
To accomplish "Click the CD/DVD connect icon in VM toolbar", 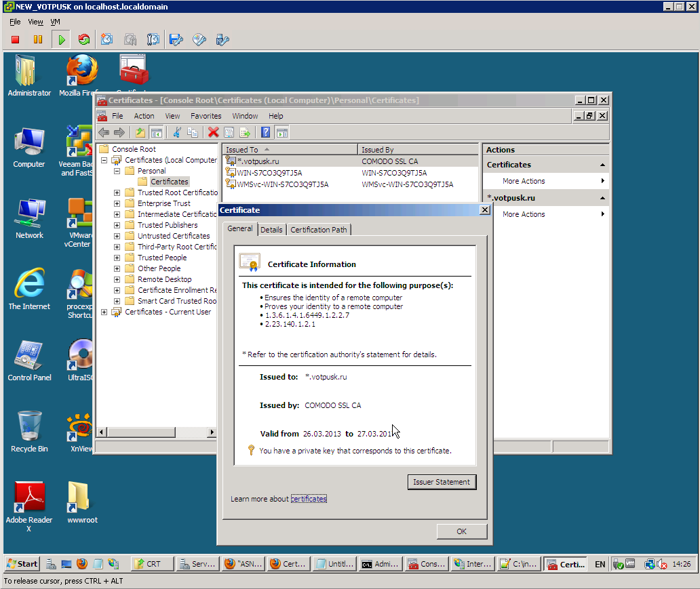I will tap(199, 40).
